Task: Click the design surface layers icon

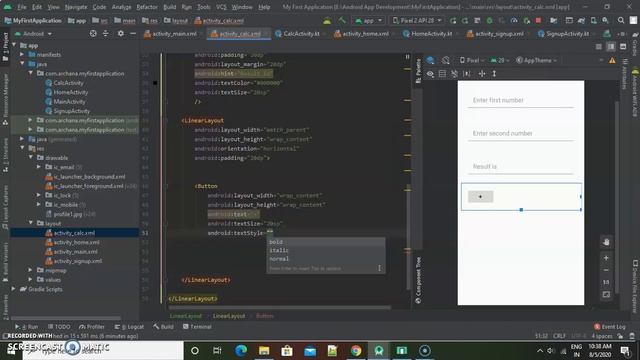Action: 430,60
